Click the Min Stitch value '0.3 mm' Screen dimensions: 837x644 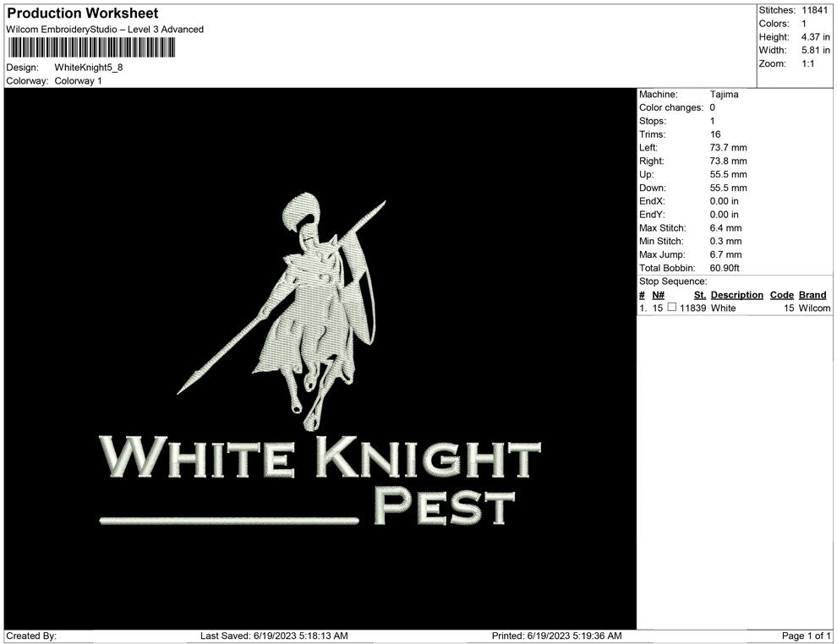[725, 241]
